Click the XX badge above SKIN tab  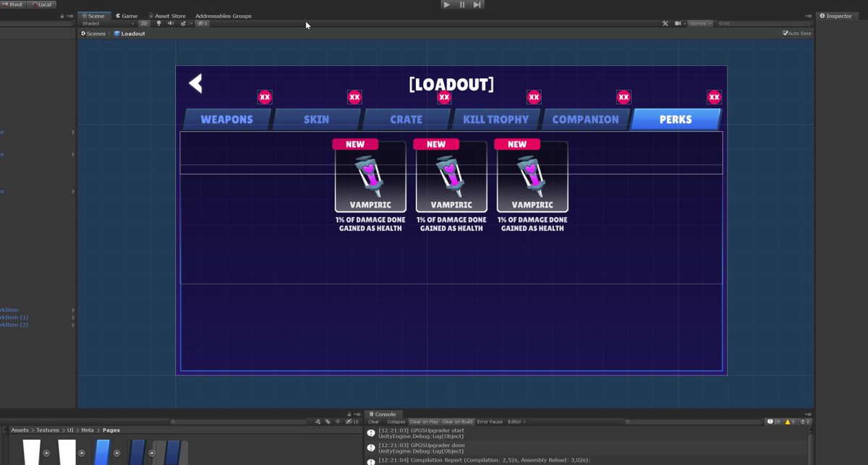354,97
